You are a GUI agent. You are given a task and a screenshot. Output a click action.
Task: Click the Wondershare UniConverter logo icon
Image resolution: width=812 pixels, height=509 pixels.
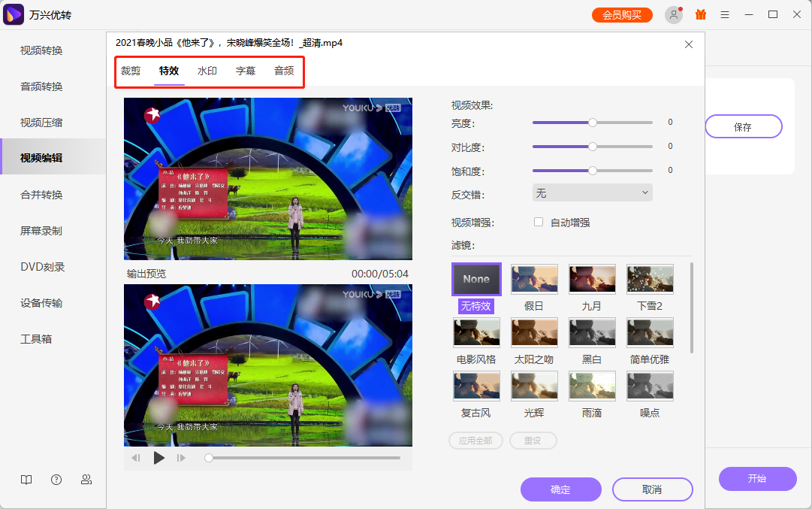point(14,14)
